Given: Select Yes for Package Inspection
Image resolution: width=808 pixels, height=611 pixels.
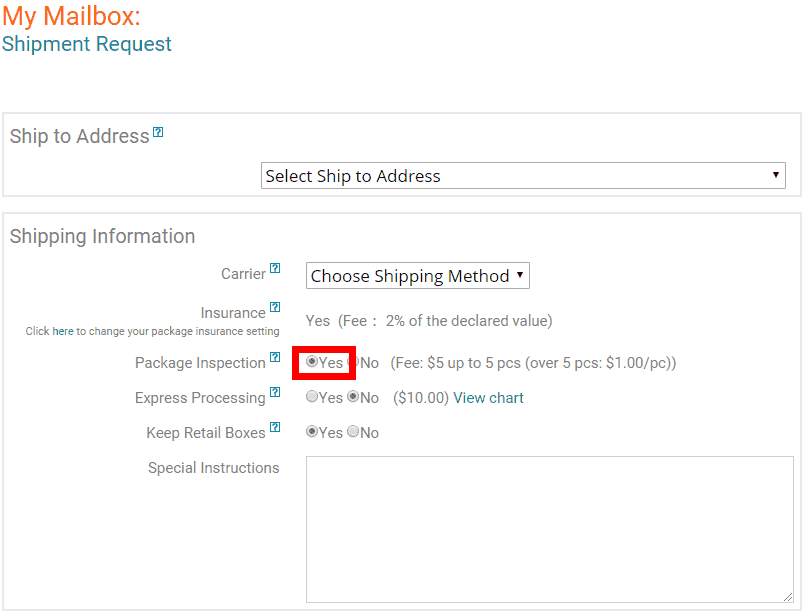Looking at the screenshot, I should (x=312, y=362).
